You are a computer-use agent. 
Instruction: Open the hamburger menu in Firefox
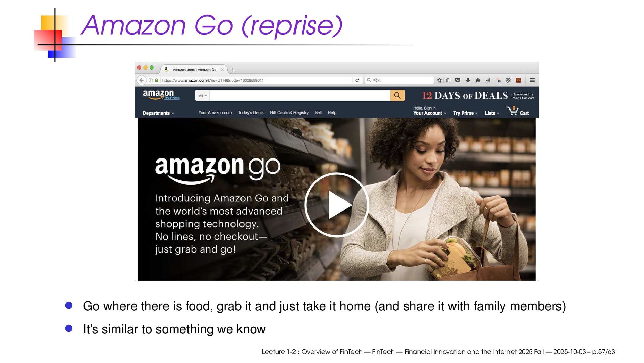(x=532, y=80)
